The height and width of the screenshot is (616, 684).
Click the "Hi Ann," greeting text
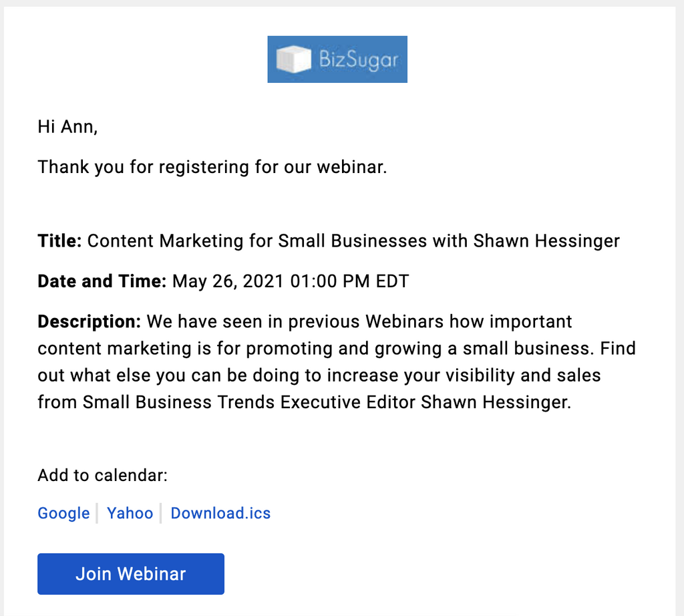click(67, 127)
